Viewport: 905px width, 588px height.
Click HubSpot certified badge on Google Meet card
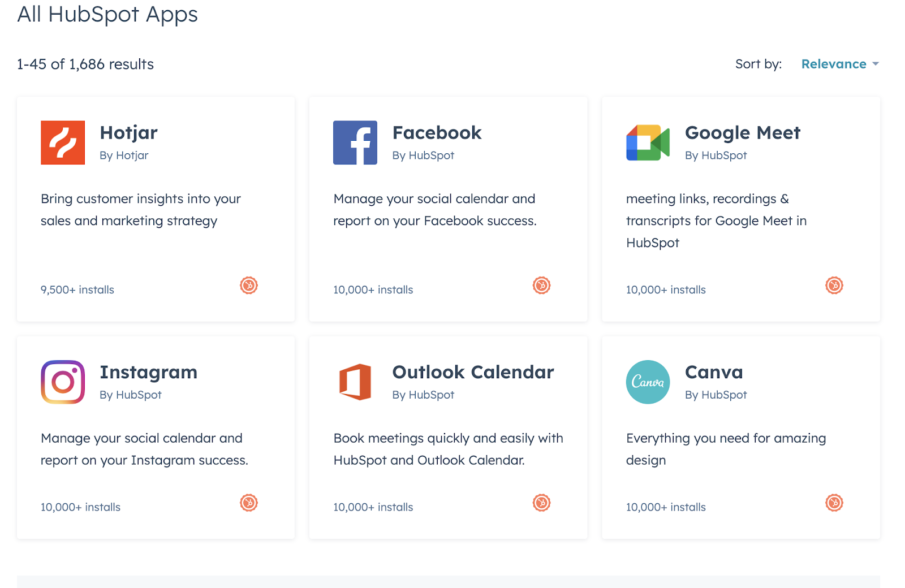(x=834, y=286)
